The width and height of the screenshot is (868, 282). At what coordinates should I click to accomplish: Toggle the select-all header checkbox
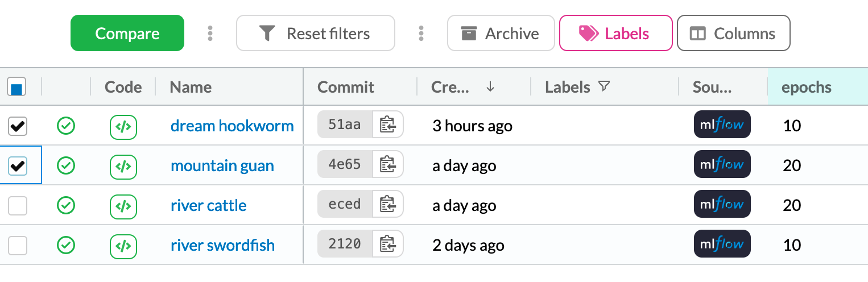click(x=16, y=88)
